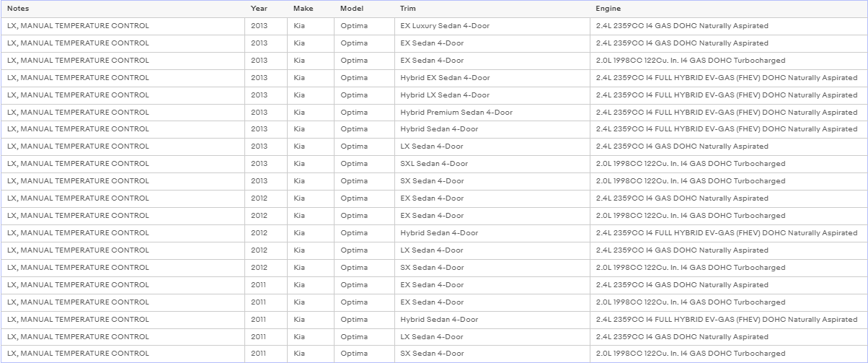The image size is (868, 363).
Task: Click the Kia make cell in the Hybrid Premium row
Action: [311, 113]
